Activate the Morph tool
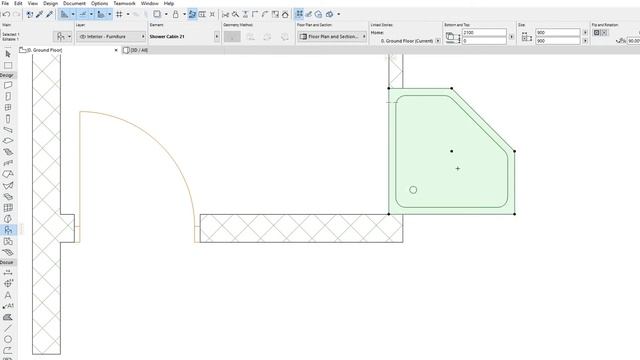640x360 pixels. tap(8, 219)
